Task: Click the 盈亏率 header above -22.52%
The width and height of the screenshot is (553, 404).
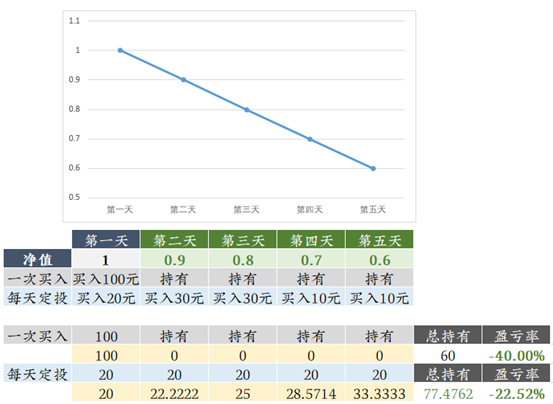Action: 516,373
